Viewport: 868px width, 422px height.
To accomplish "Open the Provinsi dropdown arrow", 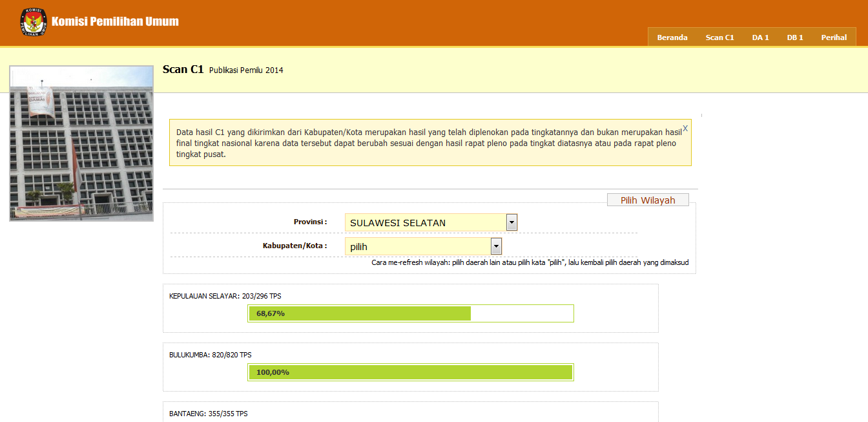I will pyautogui.click(x=512, y=223).
